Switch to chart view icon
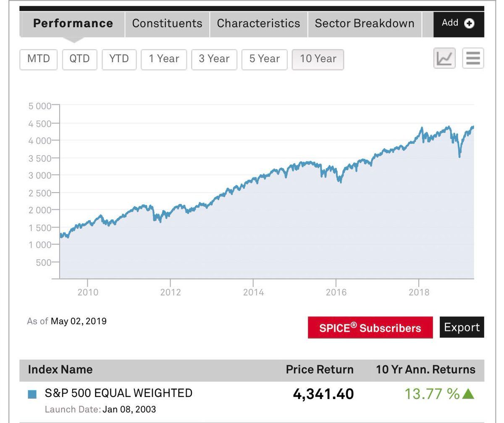504x423 pixels. click(x=444, y=58)
